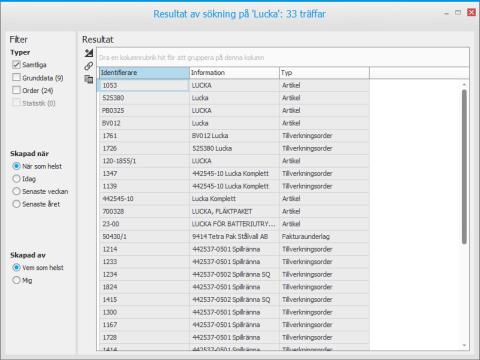Select row with identifier 1053
The height and width of the screenshot is (360, 480).
234,85
